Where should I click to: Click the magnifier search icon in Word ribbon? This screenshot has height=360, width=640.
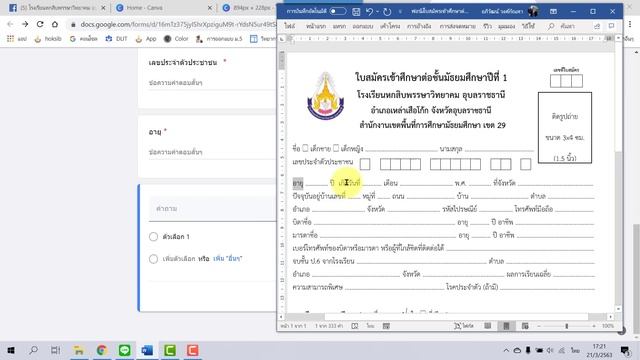pyautogui.click(x=551, y=26)
